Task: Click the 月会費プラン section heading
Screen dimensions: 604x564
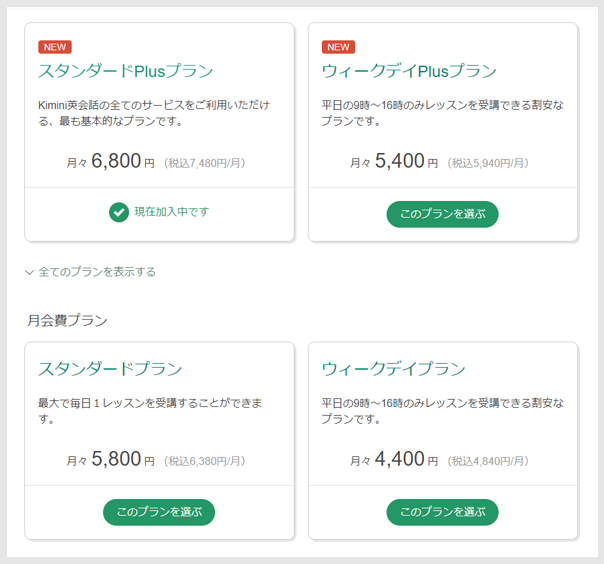Action: 67,321
